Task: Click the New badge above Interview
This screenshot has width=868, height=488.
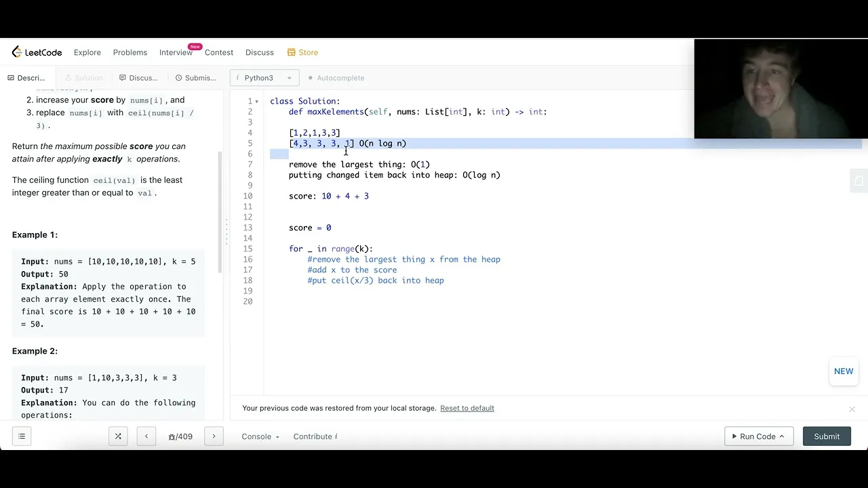Action: pos(195,46)
